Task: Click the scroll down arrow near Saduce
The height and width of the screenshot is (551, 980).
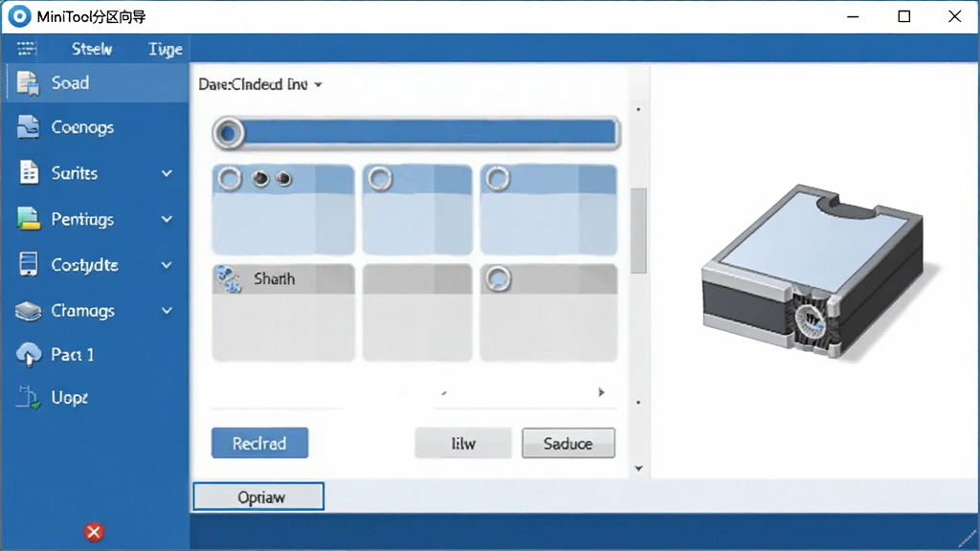Action: point(638,468)
